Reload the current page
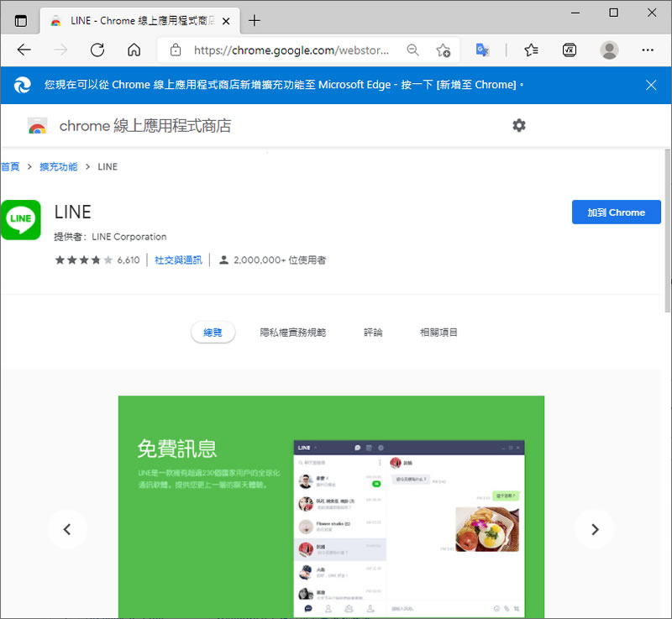The height and width of the screenshot is (619, 672). 97,50
